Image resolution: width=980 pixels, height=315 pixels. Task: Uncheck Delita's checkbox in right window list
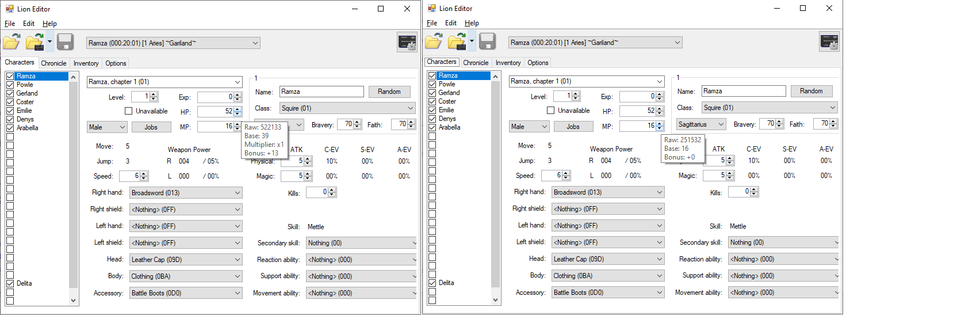coord(432,283)
